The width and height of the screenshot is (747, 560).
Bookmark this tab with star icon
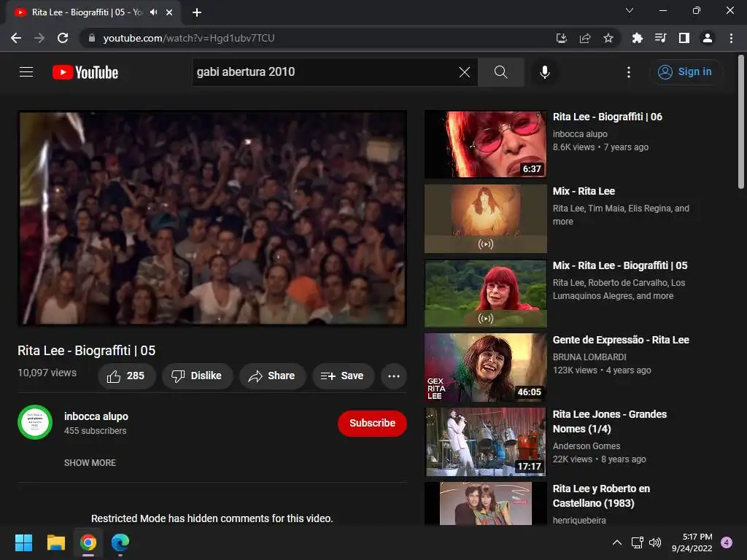coord(608,38)
